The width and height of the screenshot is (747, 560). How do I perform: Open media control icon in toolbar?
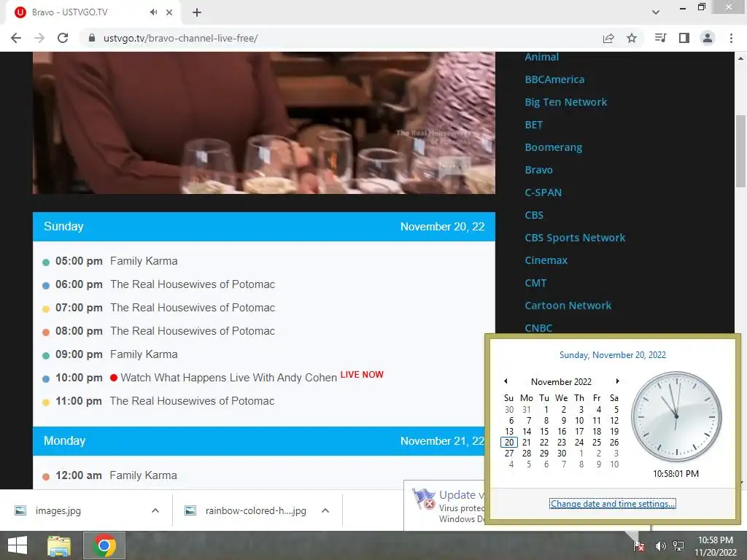(660, 38)
